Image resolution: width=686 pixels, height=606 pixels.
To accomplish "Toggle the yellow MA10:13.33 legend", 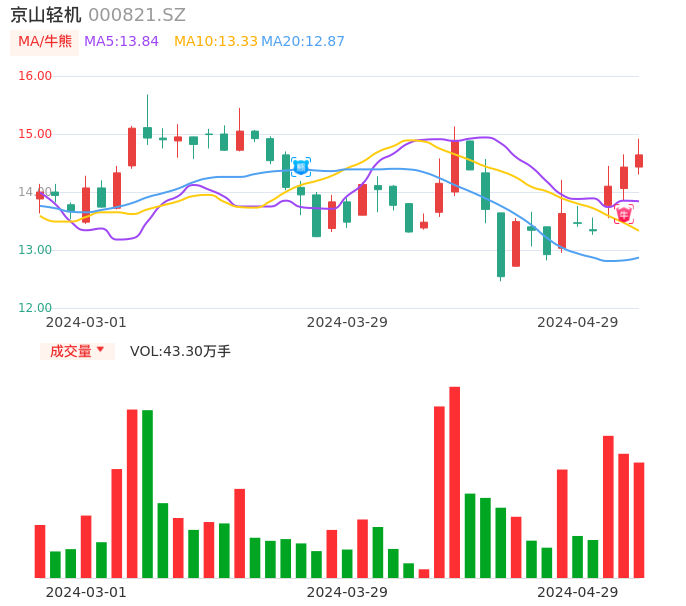I will point(215,42).
